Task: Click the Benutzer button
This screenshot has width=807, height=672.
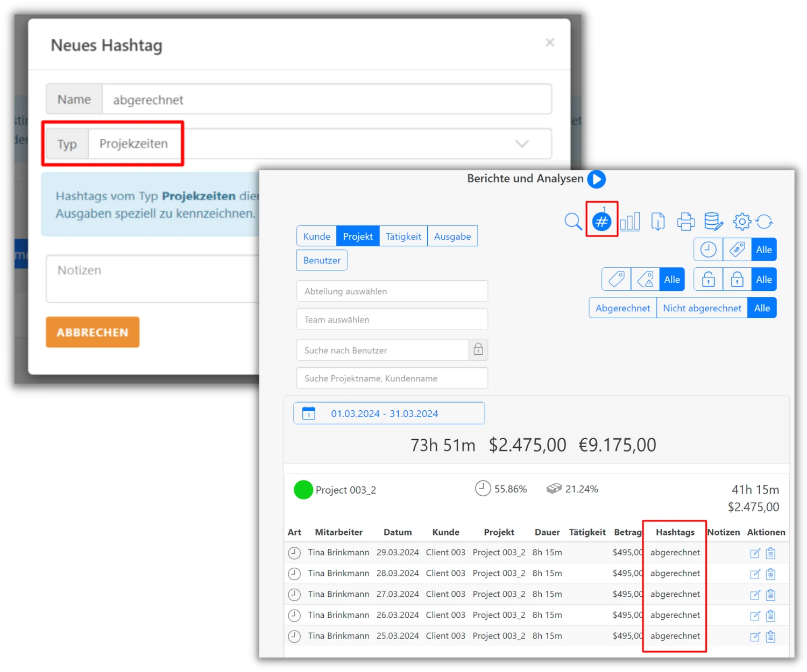Action: [x=322, y=260]
